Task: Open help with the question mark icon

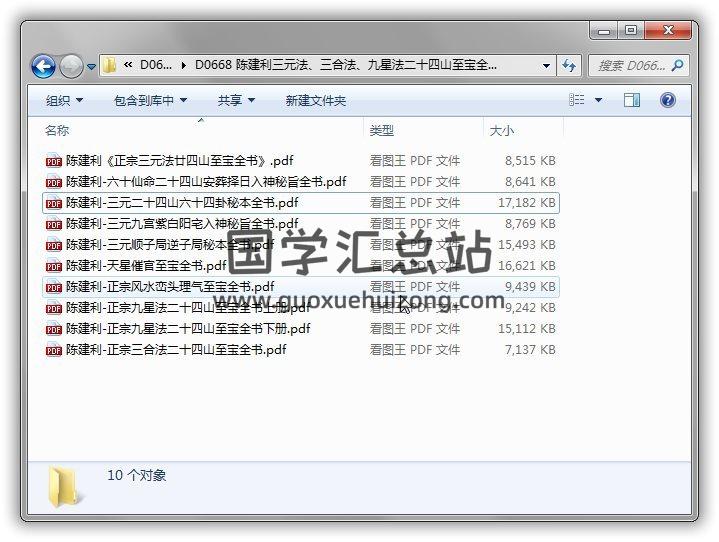Action: pyautogui.click(x=668, y=100)
